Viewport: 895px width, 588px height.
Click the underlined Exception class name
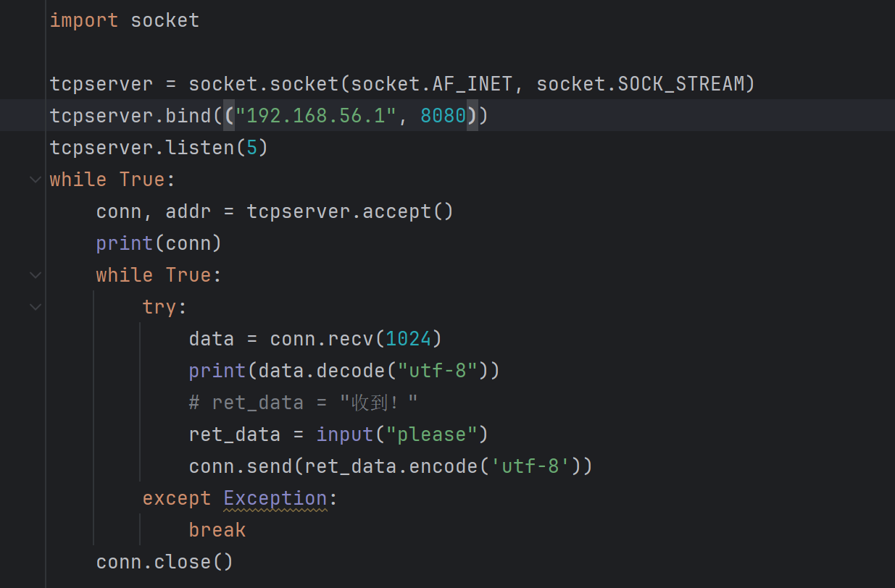[275, 498]
